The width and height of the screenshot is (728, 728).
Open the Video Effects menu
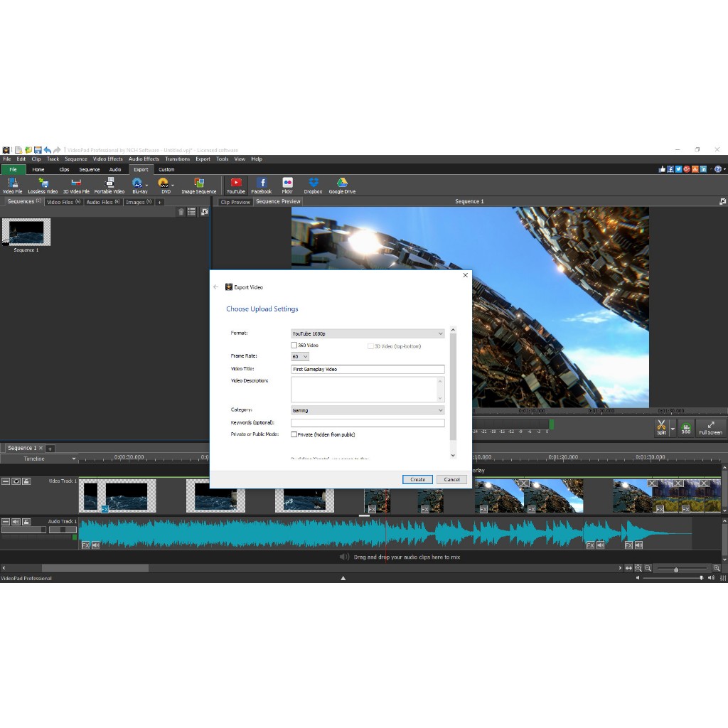(108, 159)
